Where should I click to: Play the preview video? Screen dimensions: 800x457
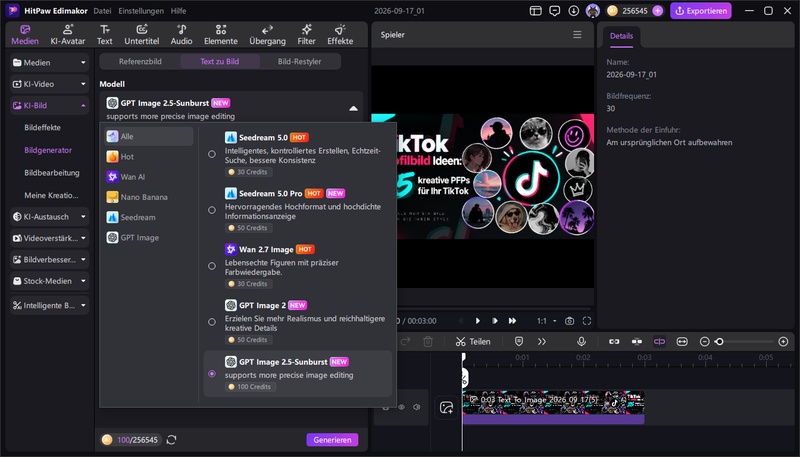point(478,321)
